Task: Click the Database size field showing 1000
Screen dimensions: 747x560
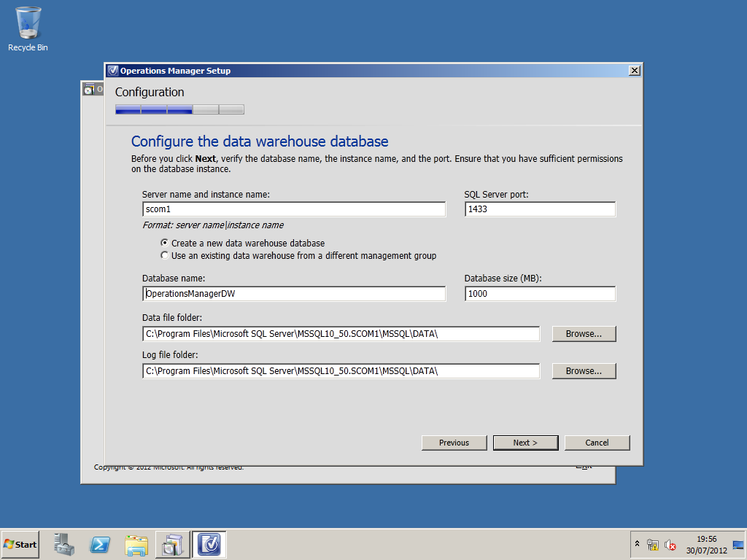Action: [540, 293]
